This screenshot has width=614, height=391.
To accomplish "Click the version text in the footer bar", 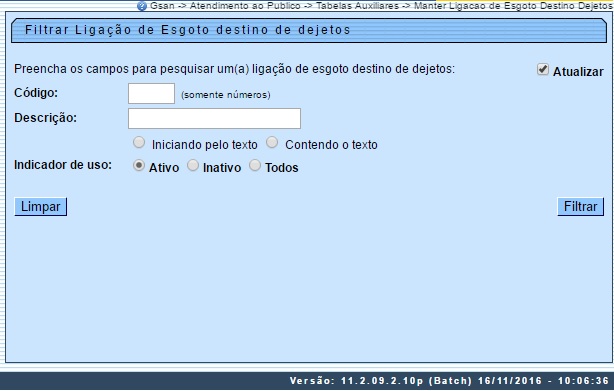I will pos(449,381).
